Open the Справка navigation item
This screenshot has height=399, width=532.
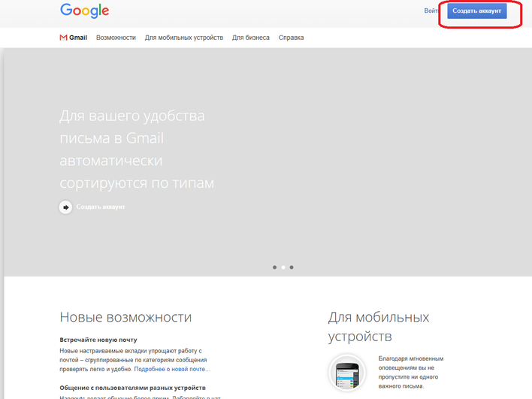click(291, 38)
